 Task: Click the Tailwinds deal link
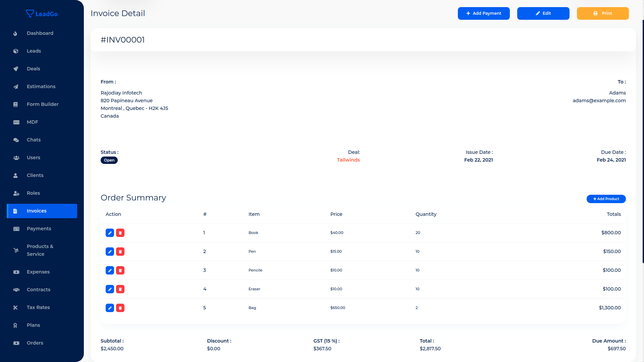click(348, 160)
